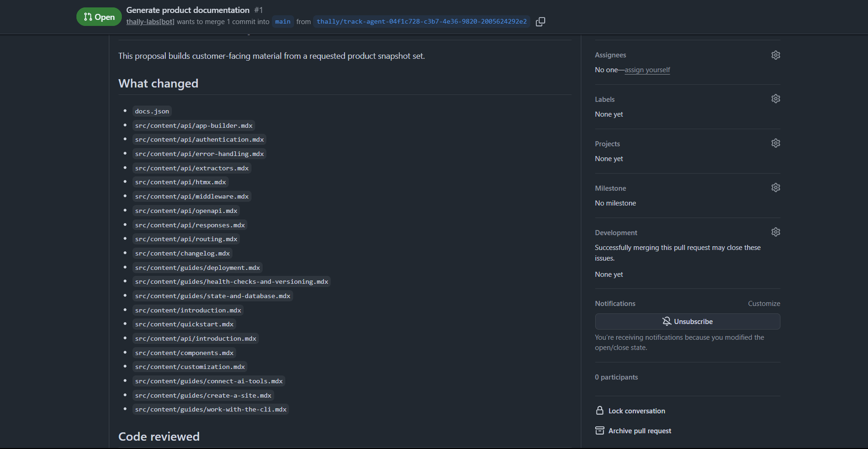868x449 pixels.
Task: Click work-with-the-cli.mdx entry
Action: 211,409
